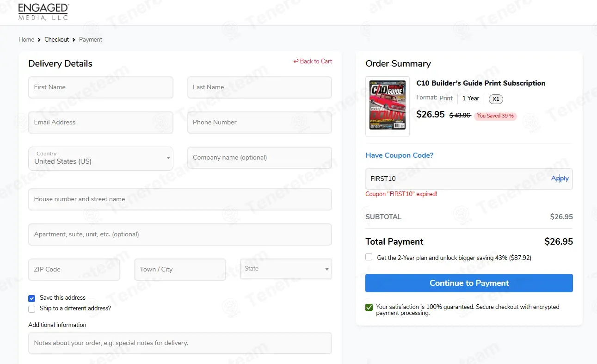Click the House number and street field
Viewport: 597px width, 364px height.
180,199
